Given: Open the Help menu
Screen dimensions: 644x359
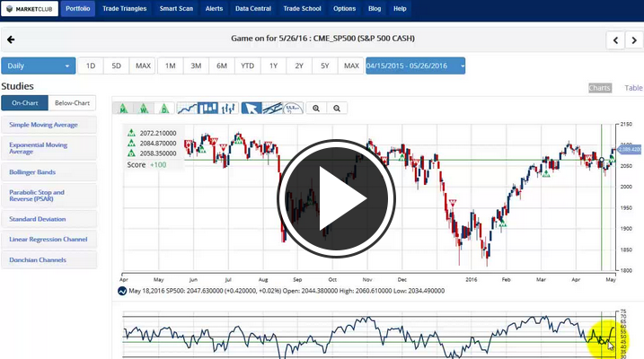Looking at the screenshot, I should click(400, 9).
